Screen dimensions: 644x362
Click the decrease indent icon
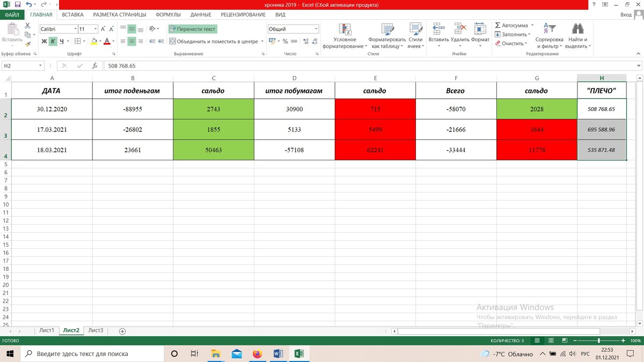coord(152,41)
